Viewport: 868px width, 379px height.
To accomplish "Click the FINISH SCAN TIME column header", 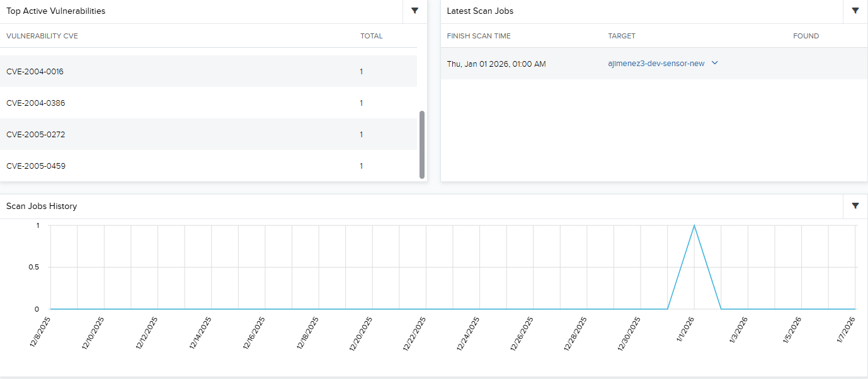I will [x=479, y=36].
